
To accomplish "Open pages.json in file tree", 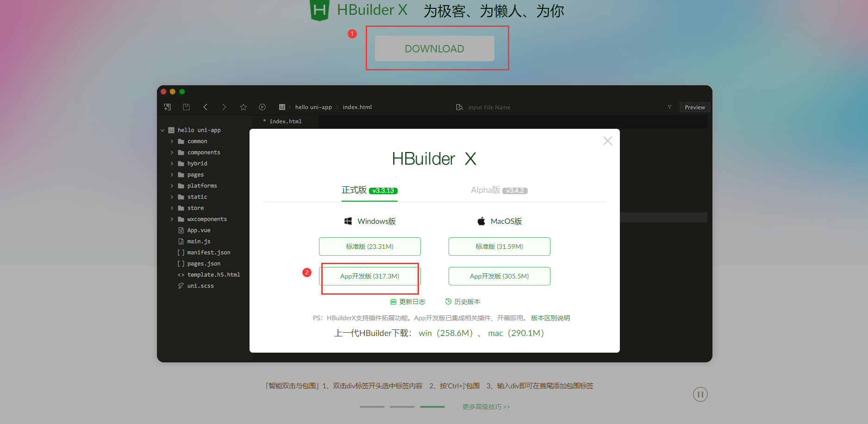I will [x=204, y=264].
